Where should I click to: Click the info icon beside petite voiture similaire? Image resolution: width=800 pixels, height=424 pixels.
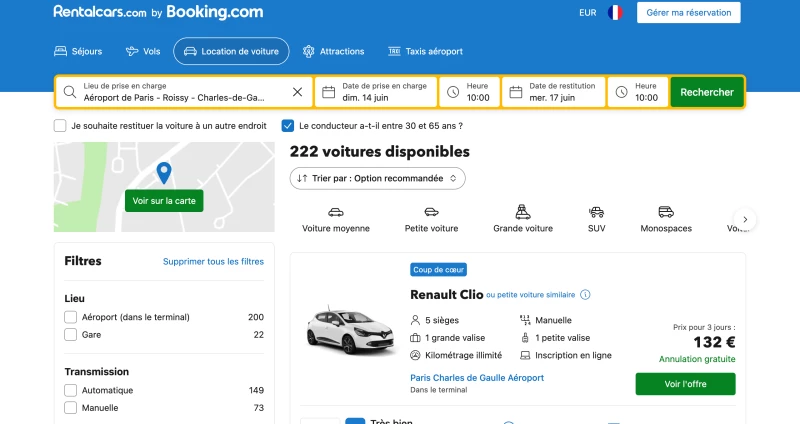tap(585, 294)
